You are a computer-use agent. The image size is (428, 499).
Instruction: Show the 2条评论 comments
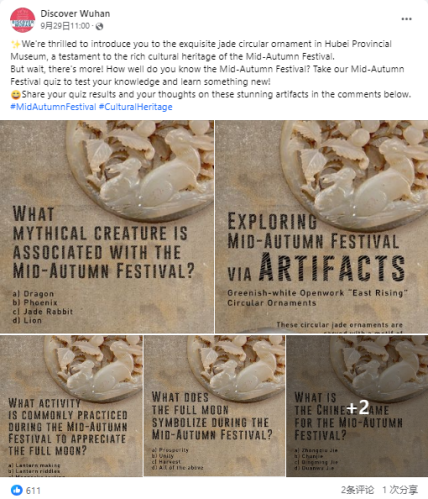click(357, 490)
